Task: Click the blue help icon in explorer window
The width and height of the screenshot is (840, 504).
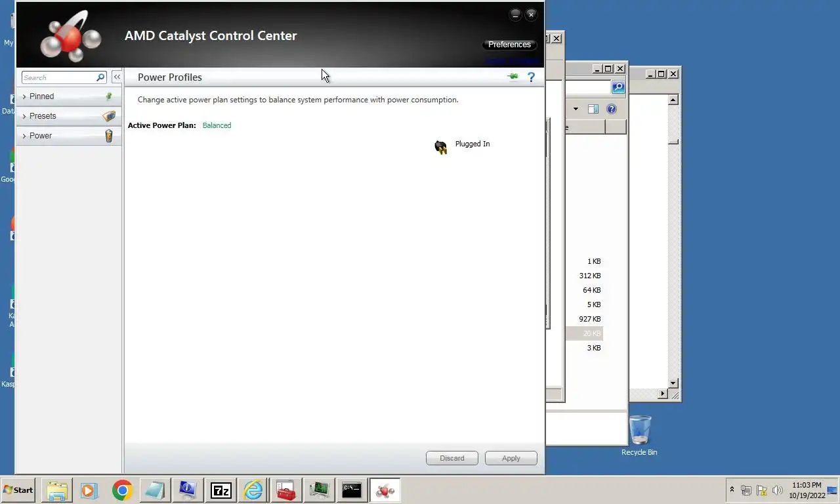Action: 612,109
